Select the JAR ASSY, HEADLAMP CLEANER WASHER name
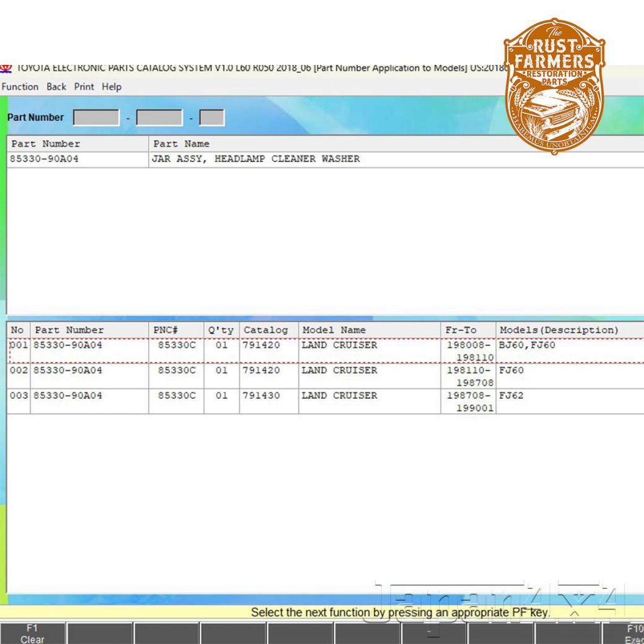 pyautogui.click(x=256, y=159)
